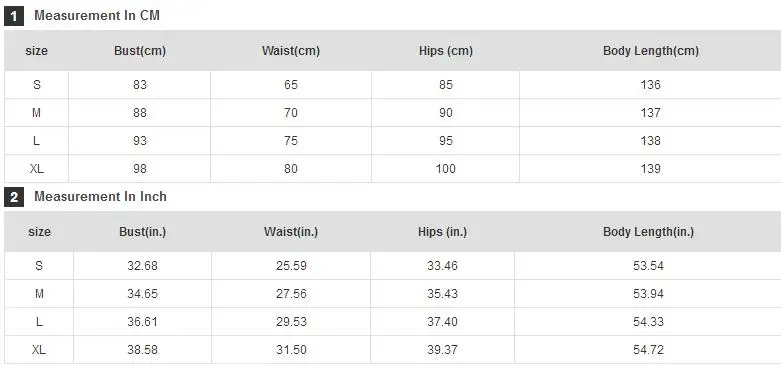The width and height of the screenshot is (781, 369).
Task: Select size S row in CM table
Action: click(392, 85)
